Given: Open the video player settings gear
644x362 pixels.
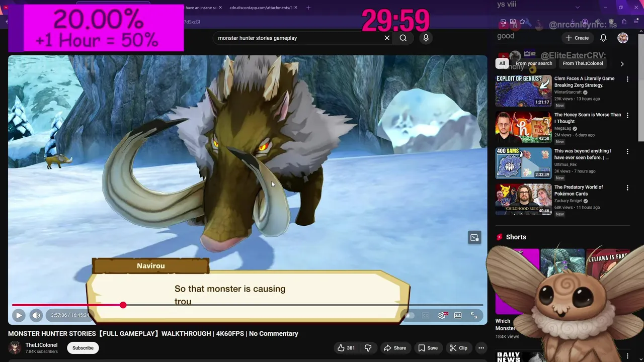Looking at the screenshot, I should pos(442,315).
